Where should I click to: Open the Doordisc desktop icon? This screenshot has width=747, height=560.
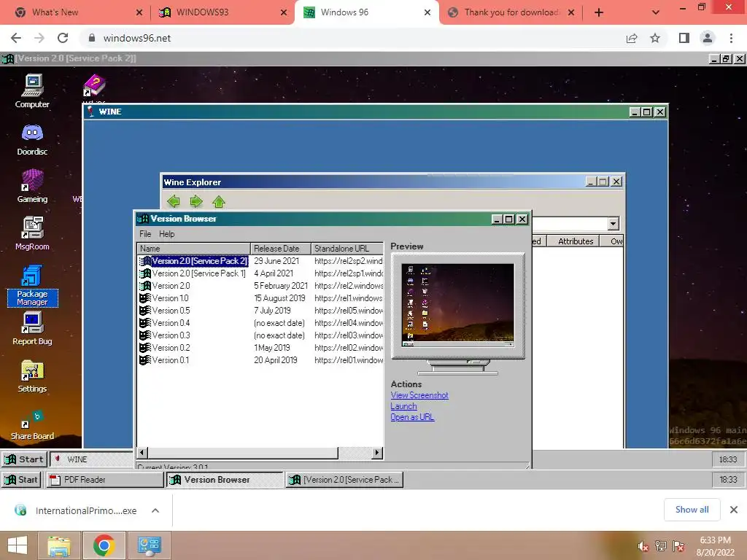coord(32,140)
